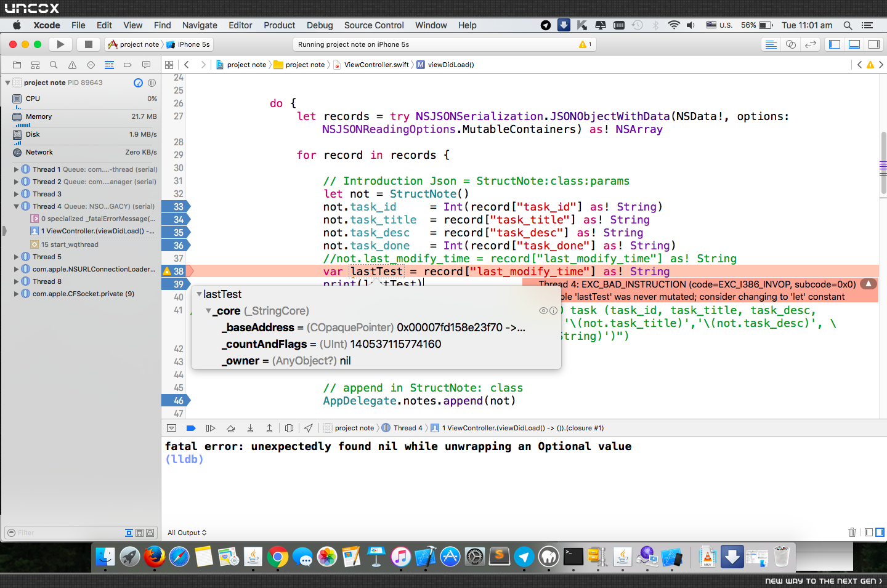Continue program execution in the debug bar
This screenshot has height=588, width=887.
pyautogui.click(x=210, y=428)
